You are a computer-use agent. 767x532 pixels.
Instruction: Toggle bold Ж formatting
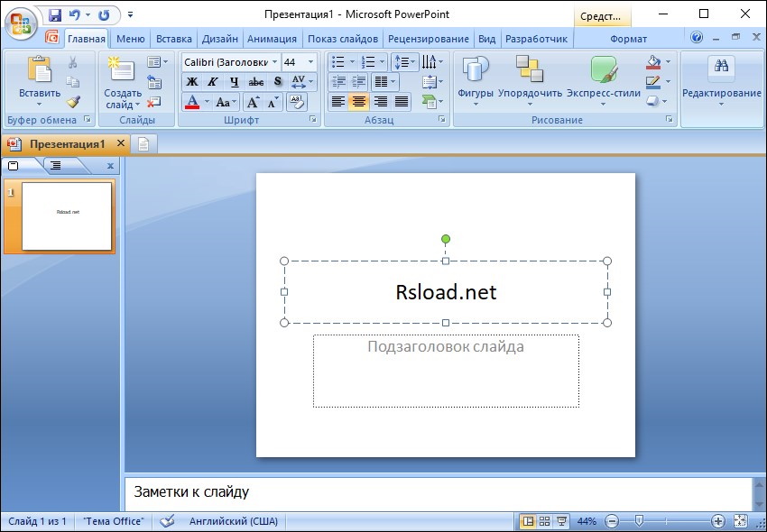pos(193,82)
